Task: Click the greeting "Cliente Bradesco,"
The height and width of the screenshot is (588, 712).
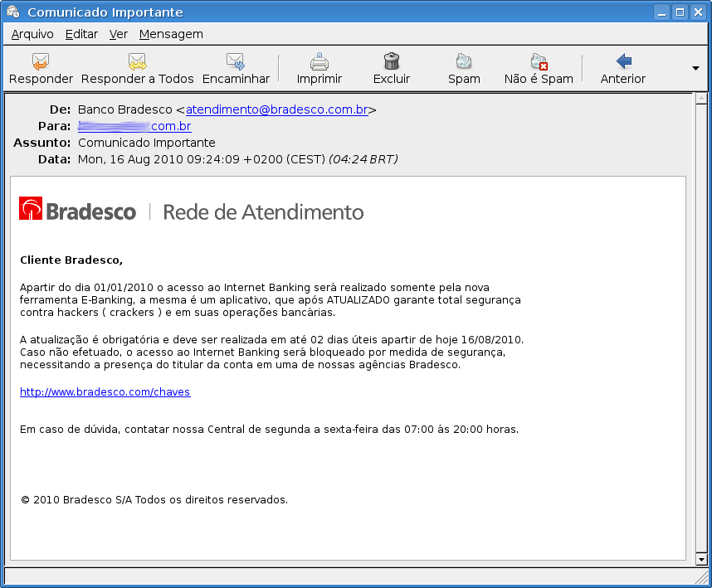Action: tap(71, 260)
